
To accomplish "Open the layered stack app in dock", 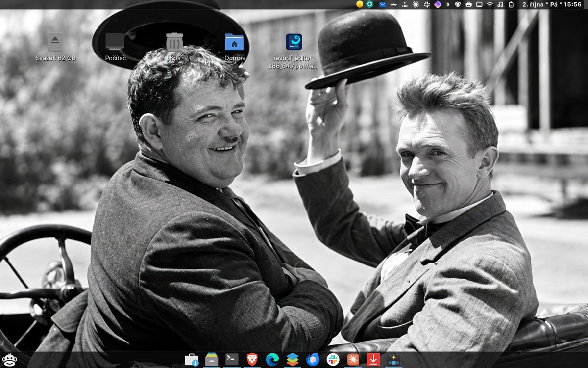I will coord(293,359).
